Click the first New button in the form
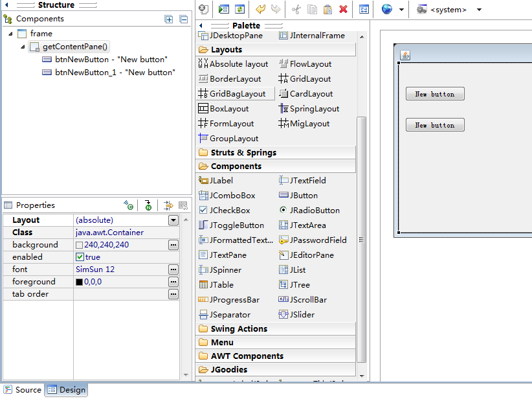532x401 pixels. coord(434,93)
